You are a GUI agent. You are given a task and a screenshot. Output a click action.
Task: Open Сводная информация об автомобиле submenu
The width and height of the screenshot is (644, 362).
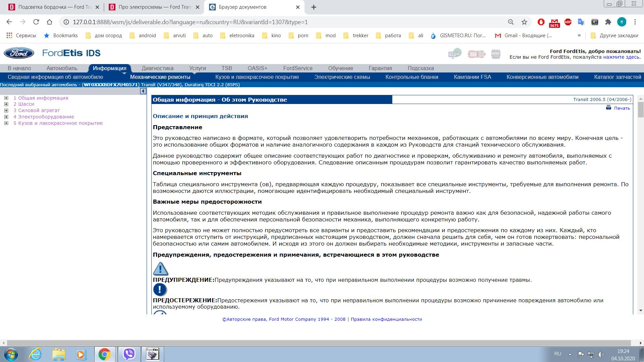(x=55, y=77)
